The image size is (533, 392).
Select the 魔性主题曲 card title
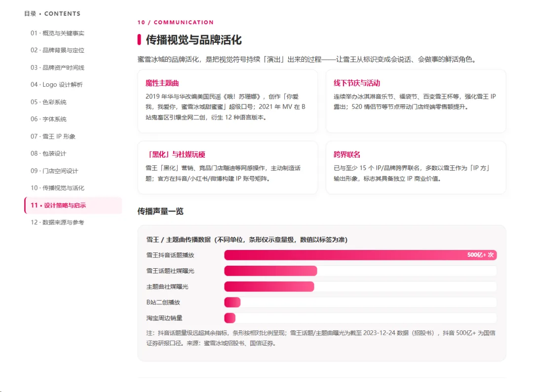tap(162, 83)
